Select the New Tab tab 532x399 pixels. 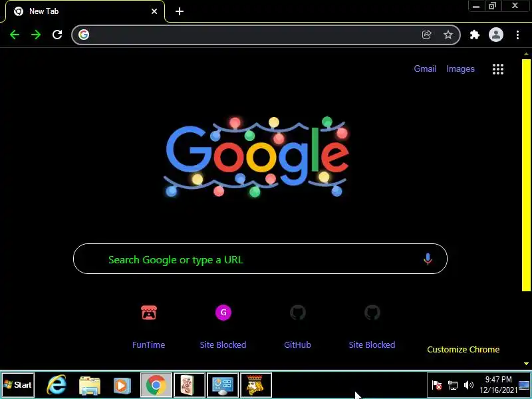pos(85,11)
